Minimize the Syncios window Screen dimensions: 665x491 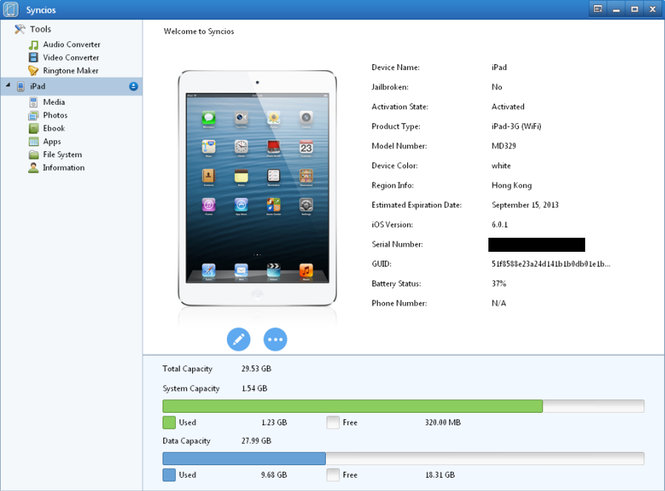(x=616, y=9)
